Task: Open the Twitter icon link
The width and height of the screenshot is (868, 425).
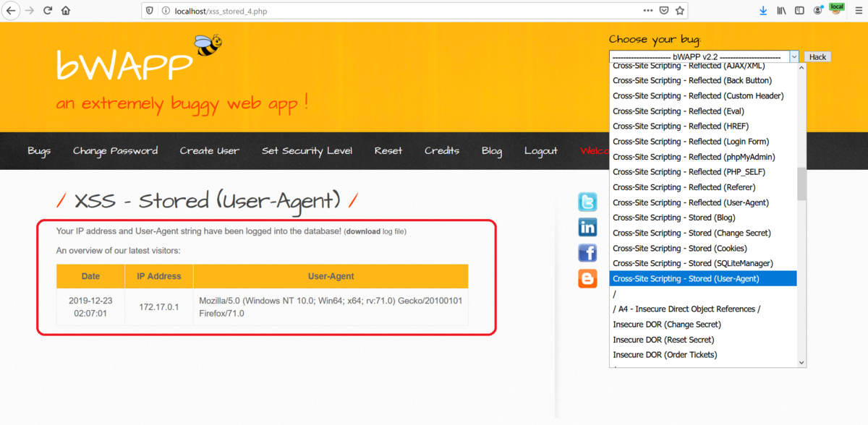Action: [x=587, y=202]
